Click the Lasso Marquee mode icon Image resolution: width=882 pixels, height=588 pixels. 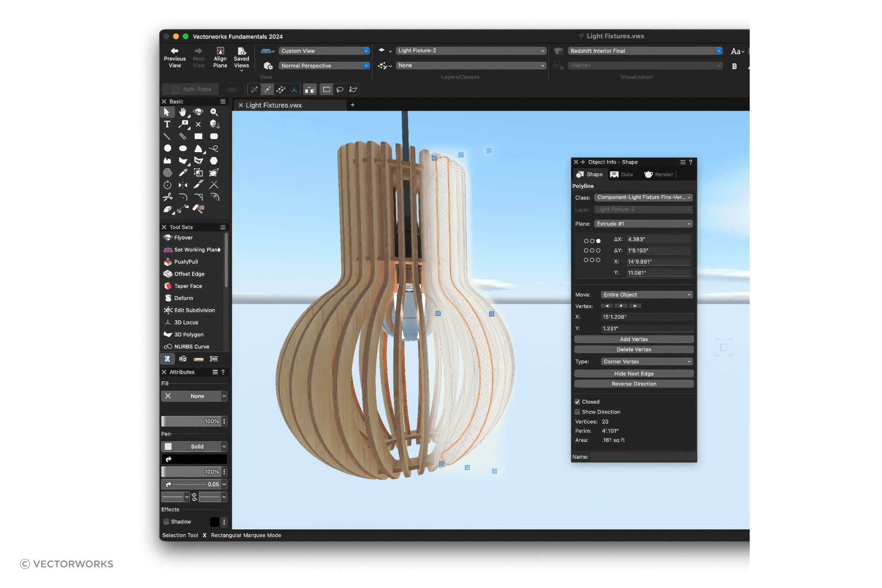340,90
